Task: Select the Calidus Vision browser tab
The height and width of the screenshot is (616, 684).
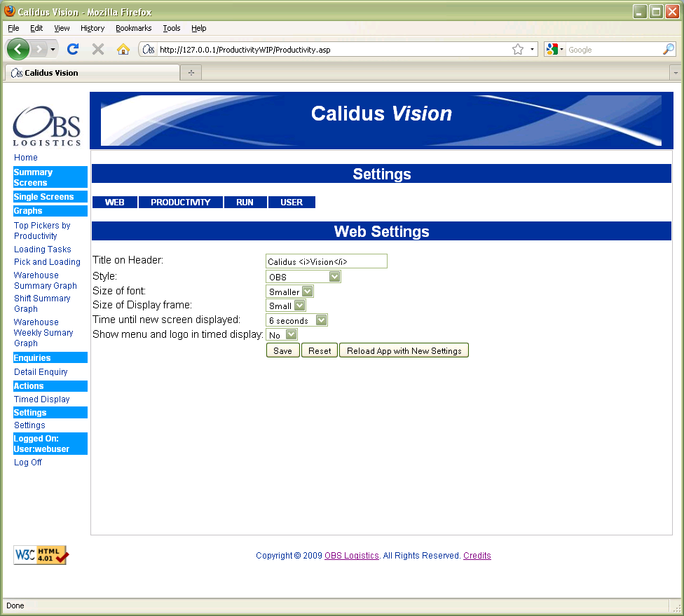Action: pyautogui.click(x=93, y=73)
